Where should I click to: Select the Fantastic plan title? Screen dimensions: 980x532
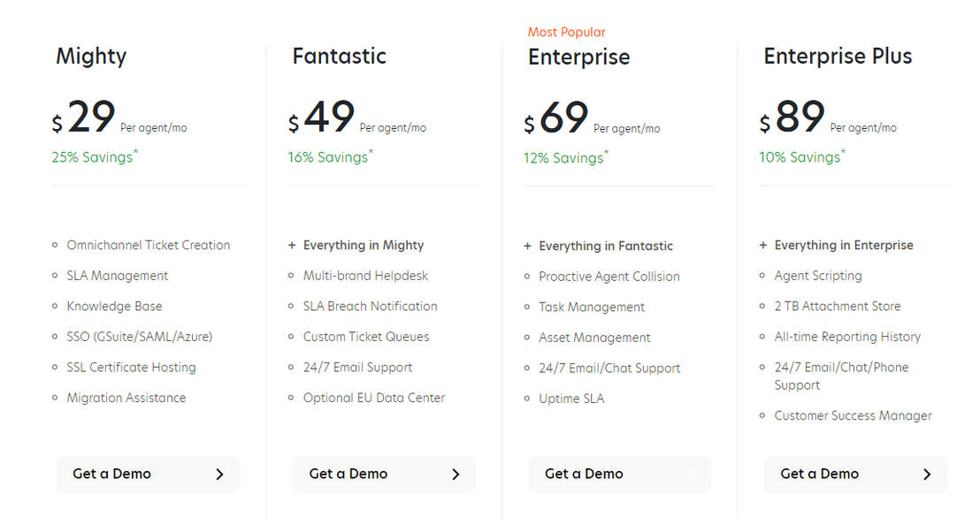[339, 57]
